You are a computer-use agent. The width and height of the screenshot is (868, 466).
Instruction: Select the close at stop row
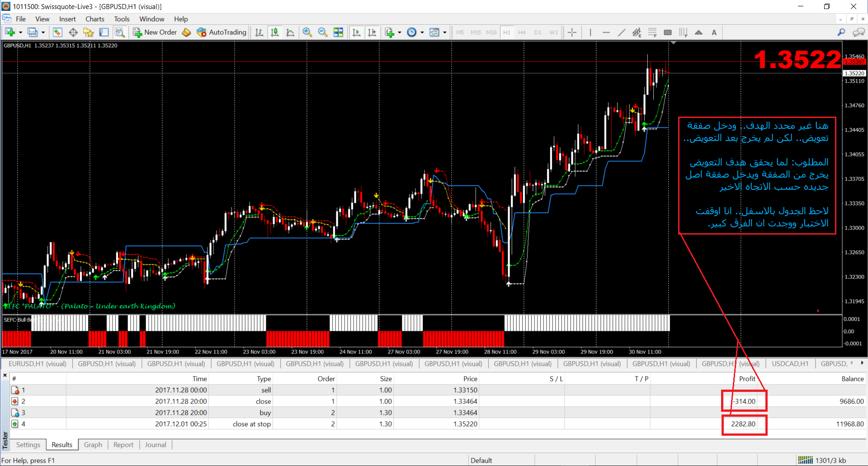pyautogui.click(x=438, y=424)
